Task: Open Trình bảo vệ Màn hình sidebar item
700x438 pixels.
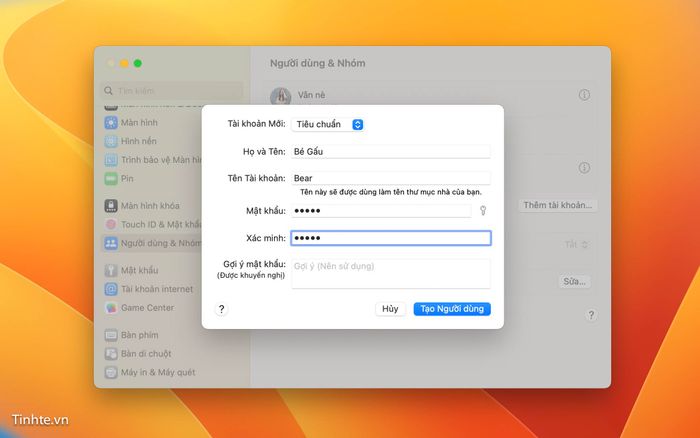Action: click(x=152, y=160)
